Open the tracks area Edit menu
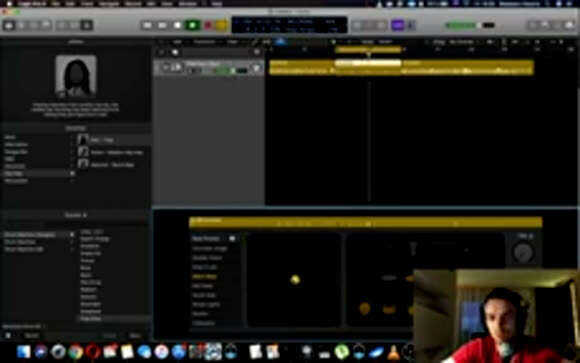The height and width of the screenshot is (363, 580). (x=178, y=42)
